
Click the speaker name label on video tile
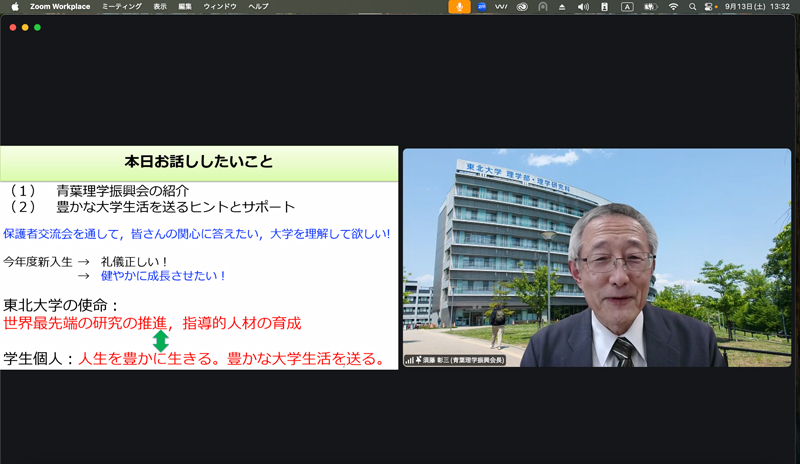click(463, 360)
